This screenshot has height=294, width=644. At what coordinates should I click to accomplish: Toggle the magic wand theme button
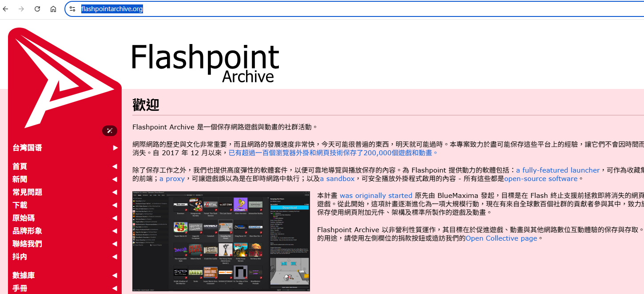point(110,131)
